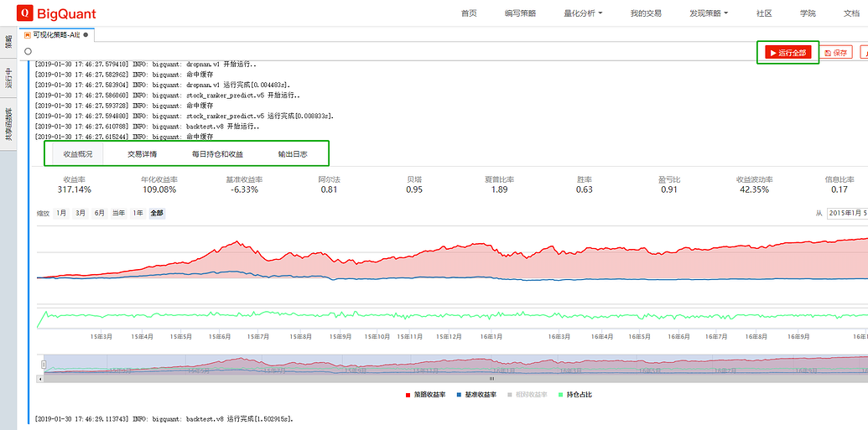Zoom chart to 1月 range
The image size is (868, 430).
[x=61, y=213]
